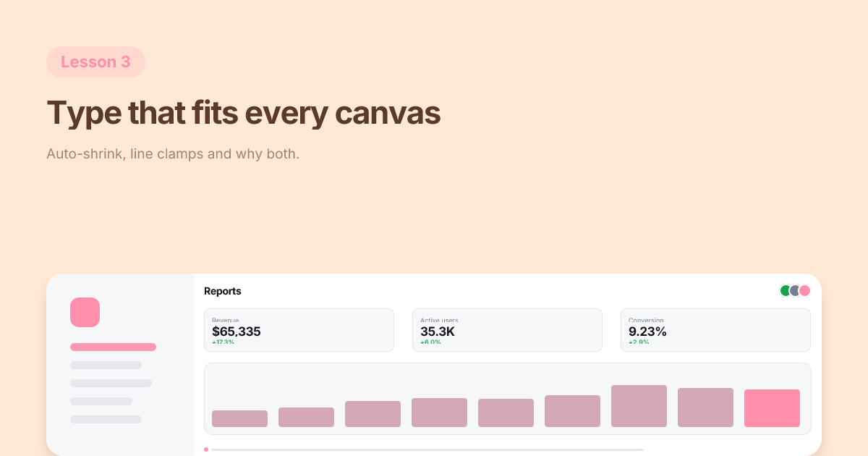Select the pink avatar circle in header

click(804, 291)
